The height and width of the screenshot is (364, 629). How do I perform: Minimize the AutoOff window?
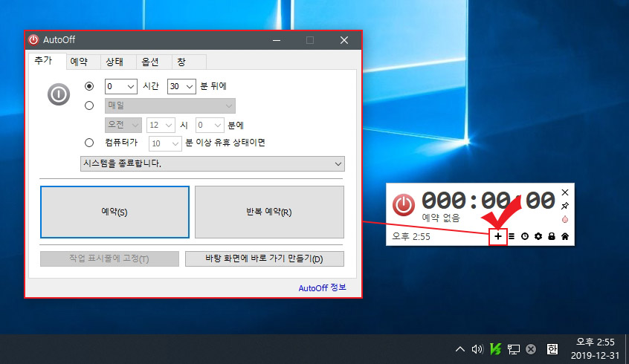click(x=277, y=40)
